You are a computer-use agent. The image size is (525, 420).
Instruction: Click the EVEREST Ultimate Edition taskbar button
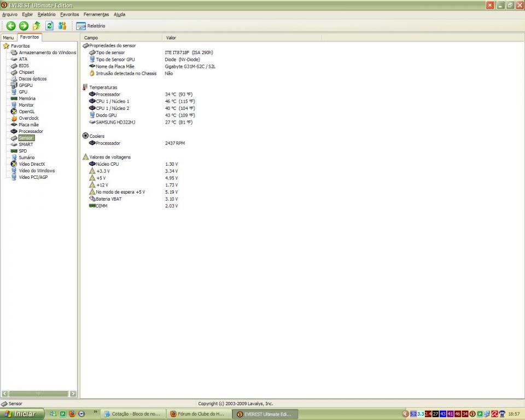265,414
